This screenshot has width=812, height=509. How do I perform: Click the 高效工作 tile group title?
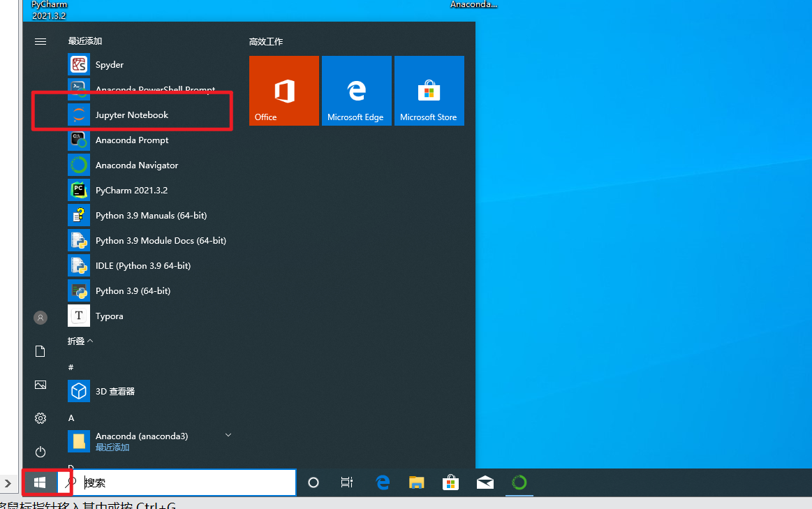[x=265, y=41]
